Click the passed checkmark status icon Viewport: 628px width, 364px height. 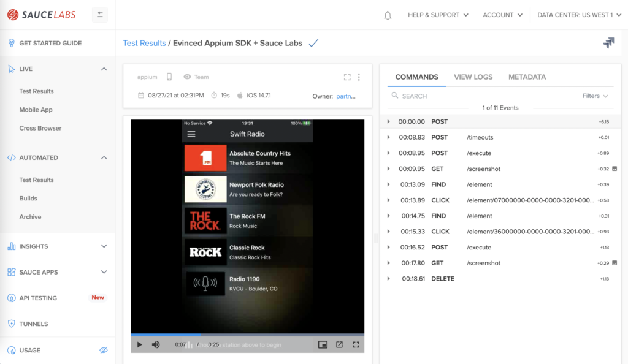313,43
